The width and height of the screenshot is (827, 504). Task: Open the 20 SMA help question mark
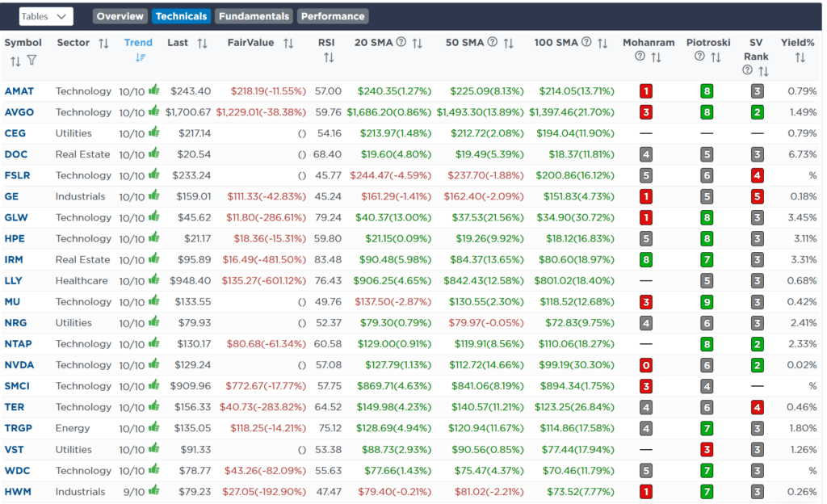[403, 43]
